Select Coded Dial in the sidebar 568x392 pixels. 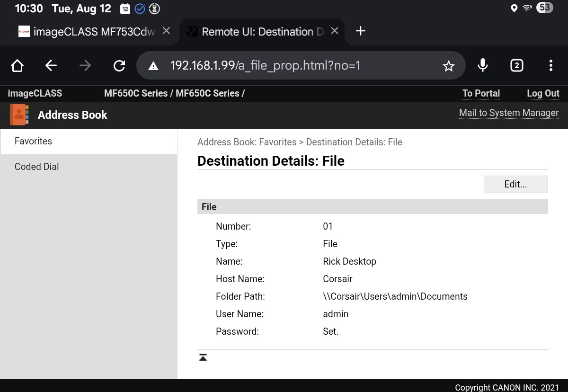tap(37, 167)
